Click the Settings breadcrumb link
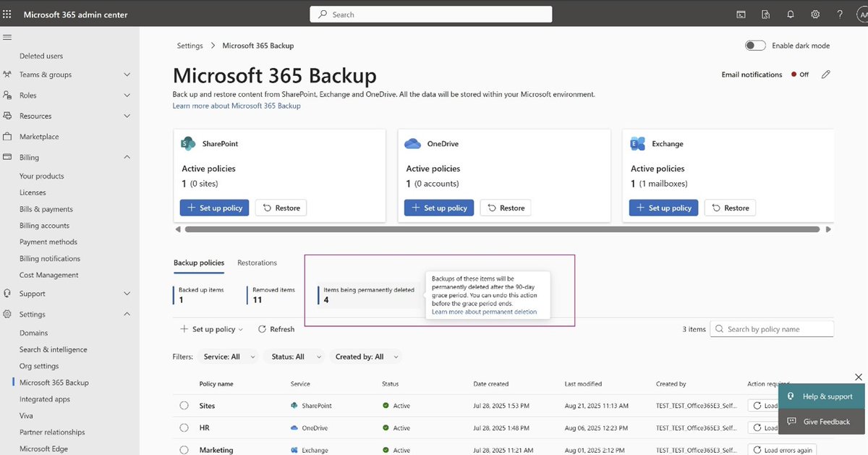This screenshot has width=868, height=455. pyautogui.click(x=190, y=46)
